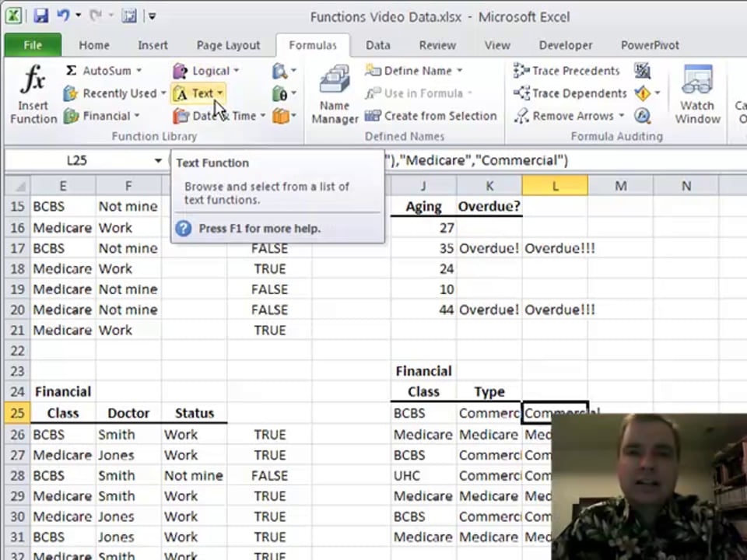Click the Type header cell
This screenshot has height=560, width=747.
(489, 392)
